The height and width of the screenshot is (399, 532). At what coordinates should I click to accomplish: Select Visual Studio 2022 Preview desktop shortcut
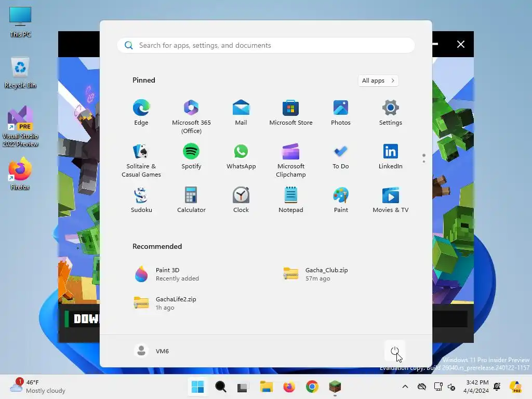[20, 126]
